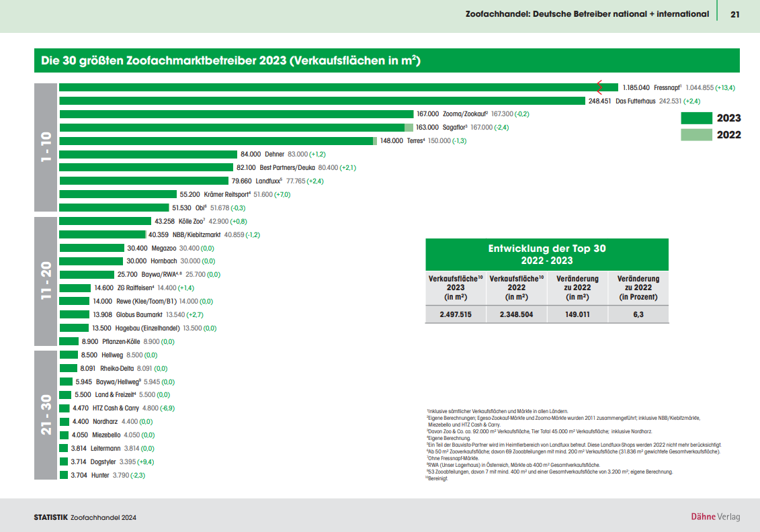Viewport: 760px width, 532px height.
Task: Click the "Obi" company label
Action: point(200,208)
